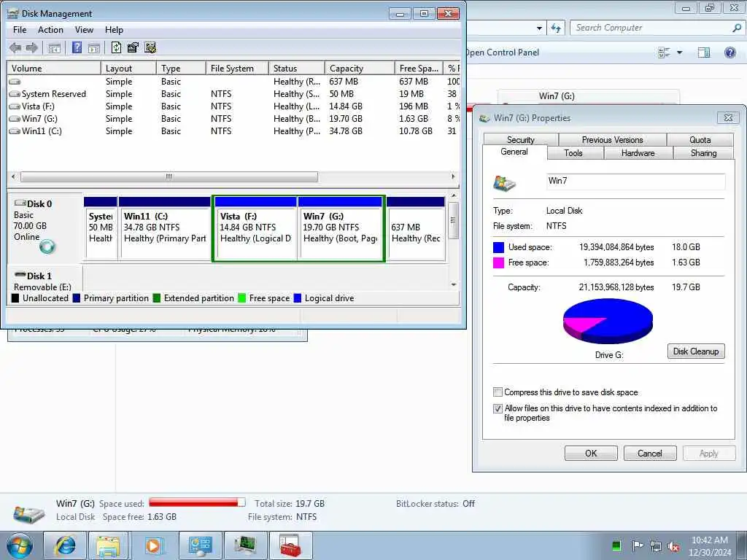Image resolution: width=747 pixels, height=560 pixels.
Task: Click the Disk 0 drive icon
Action: [x=20, y=203]
